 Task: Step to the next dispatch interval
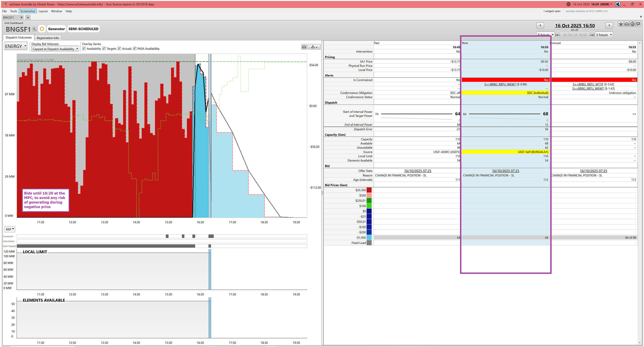(609, 25)
